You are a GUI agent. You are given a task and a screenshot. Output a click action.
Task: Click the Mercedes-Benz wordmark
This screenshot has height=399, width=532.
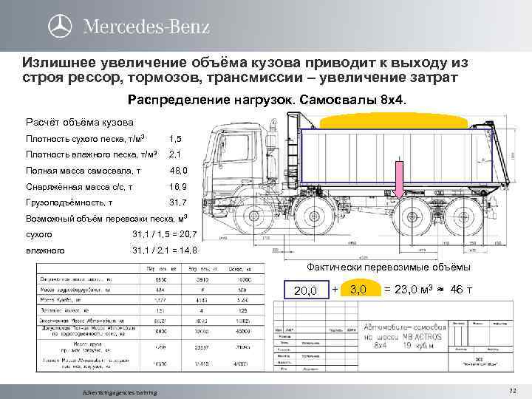pyautogui.click(x=146, y=27)
